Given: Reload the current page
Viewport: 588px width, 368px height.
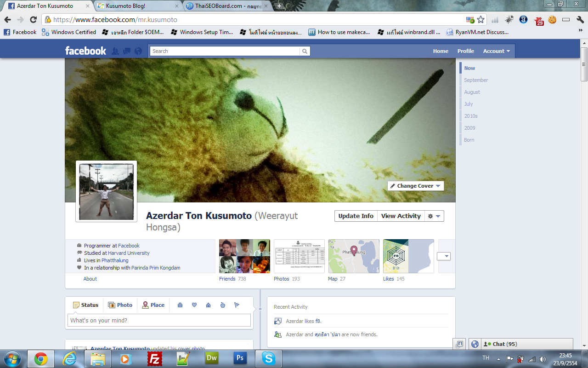Looking at the screenshot, I should tap(33, 20).
